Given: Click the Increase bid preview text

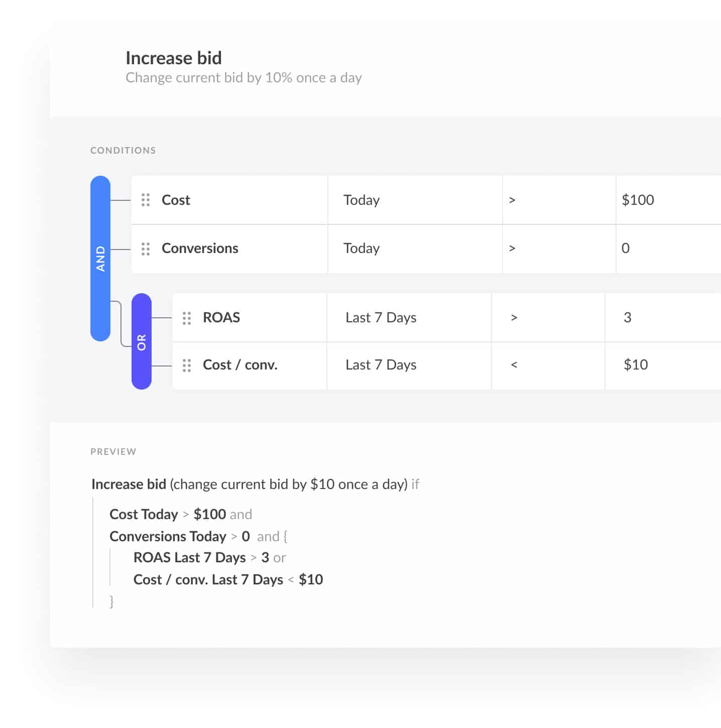Looking at the screenshot, I should [x=130, y=484].
